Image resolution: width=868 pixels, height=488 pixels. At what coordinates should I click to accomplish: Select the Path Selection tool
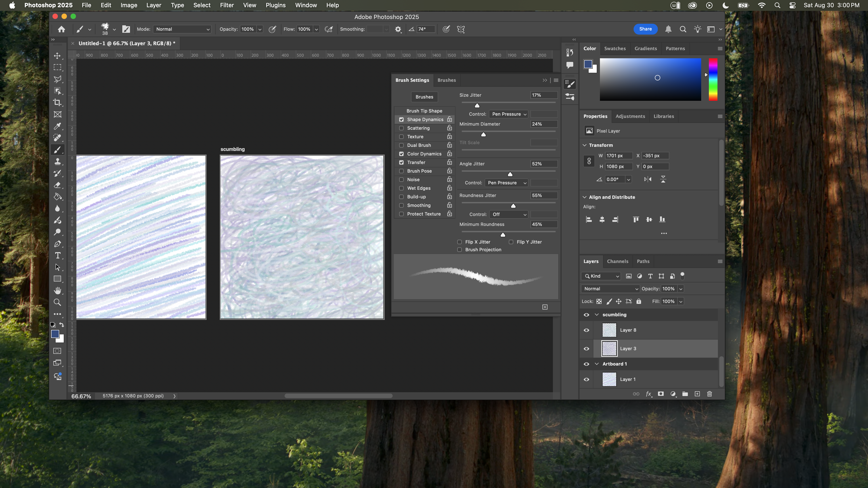point(58,267)
